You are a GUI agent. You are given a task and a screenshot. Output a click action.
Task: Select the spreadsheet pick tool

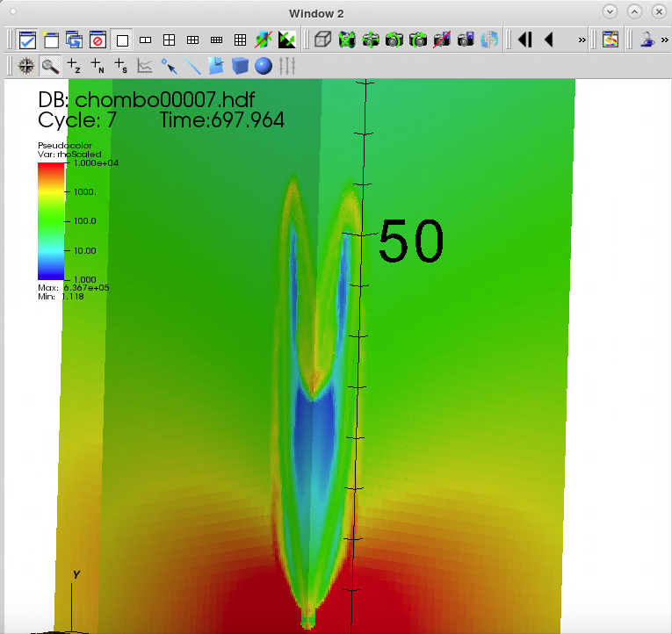click(121, 66)
